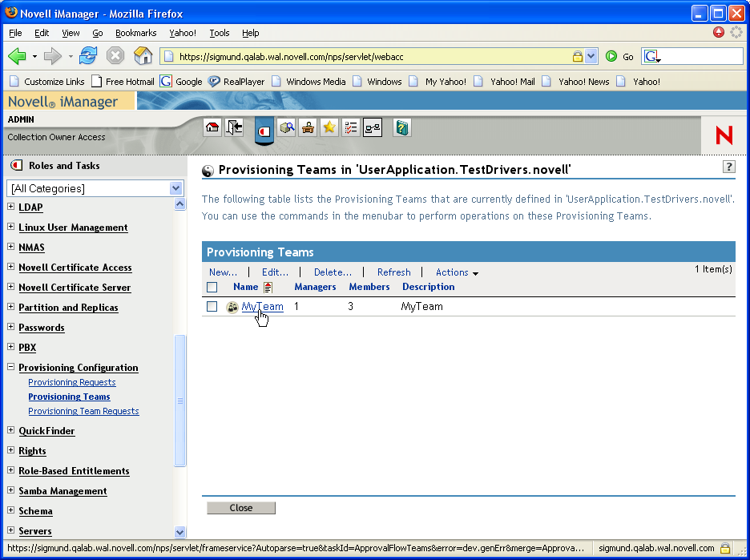
Task: Open Provisioning Team Requests task
Action: (83, 411)
